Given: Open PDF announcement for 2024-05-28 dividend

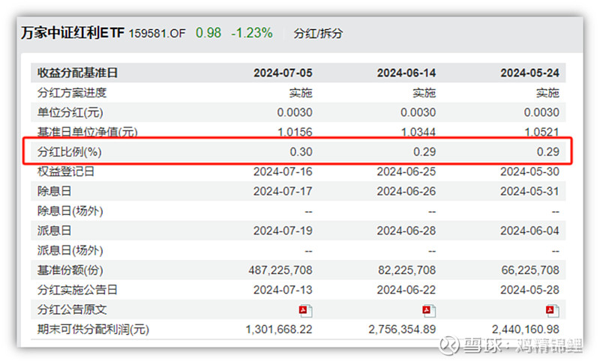Looking at the screenshot, I should pos(552,310).
